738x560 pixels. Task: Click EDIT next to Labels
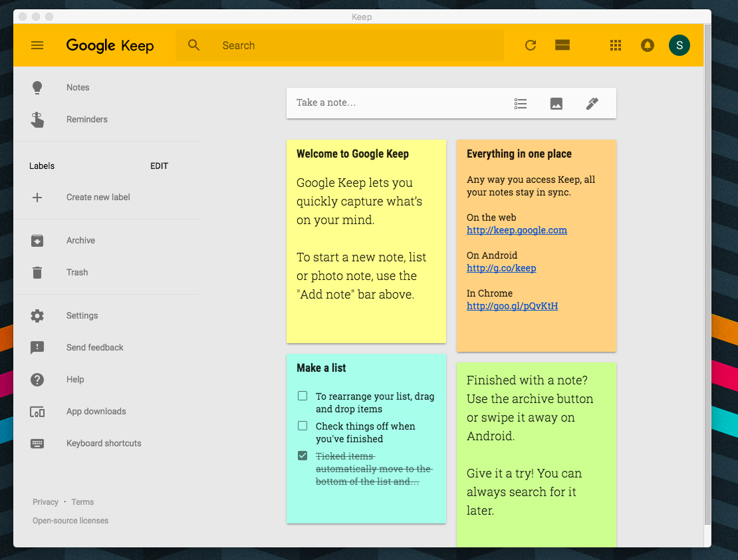click(x=159, y=166)
